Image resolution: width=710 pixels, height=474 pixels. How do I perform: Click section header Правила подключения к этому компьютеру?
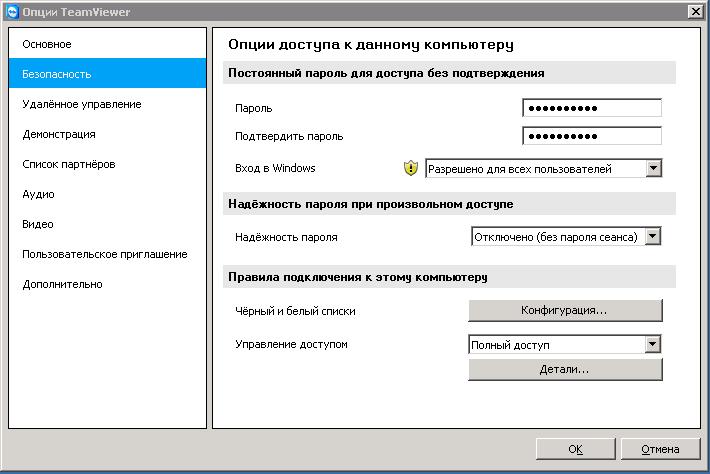(358, 277)
